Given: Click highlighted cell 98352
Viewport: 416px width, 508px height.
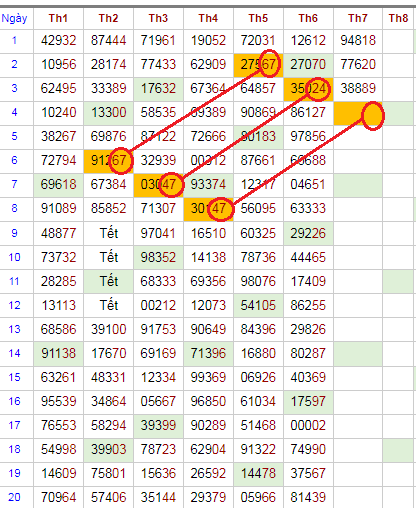Looking at the screenshot, I should pyautogui.click(x=158, y=257).
